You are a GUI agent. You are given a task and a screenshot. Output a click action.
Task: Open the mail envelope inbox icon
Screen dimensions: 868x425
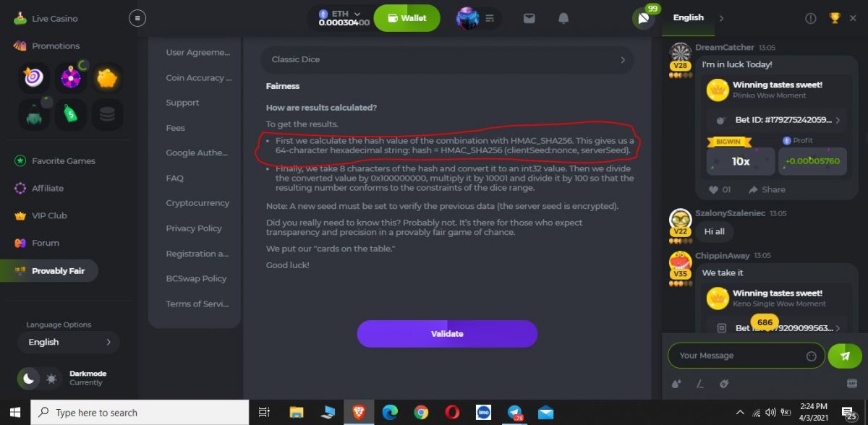click(529, 18)
